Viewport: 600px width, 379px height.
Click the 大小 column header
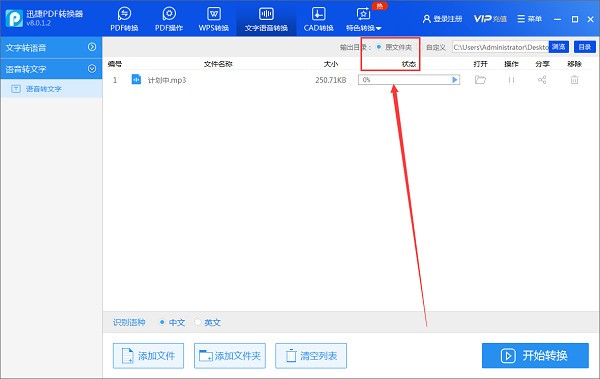tap(331, 64)
